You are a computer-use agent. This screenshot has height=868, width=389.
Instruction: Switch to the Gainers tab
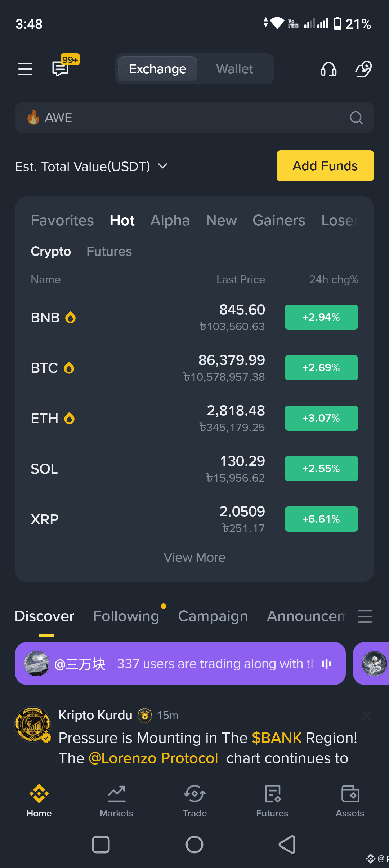(279, 220)
